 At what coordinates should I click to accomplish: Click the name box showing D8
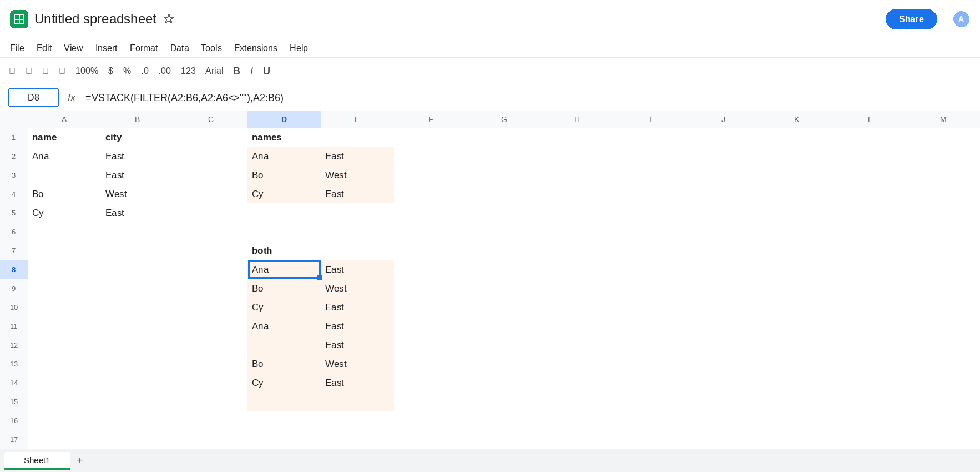click(x=33, y=97)
